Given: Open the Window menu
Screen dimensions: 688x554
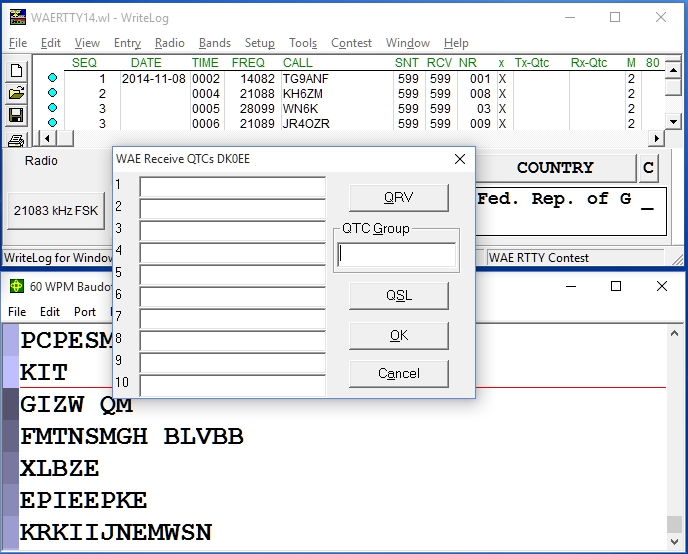Looking at the screenshot, I should click(x=408, y=43).
